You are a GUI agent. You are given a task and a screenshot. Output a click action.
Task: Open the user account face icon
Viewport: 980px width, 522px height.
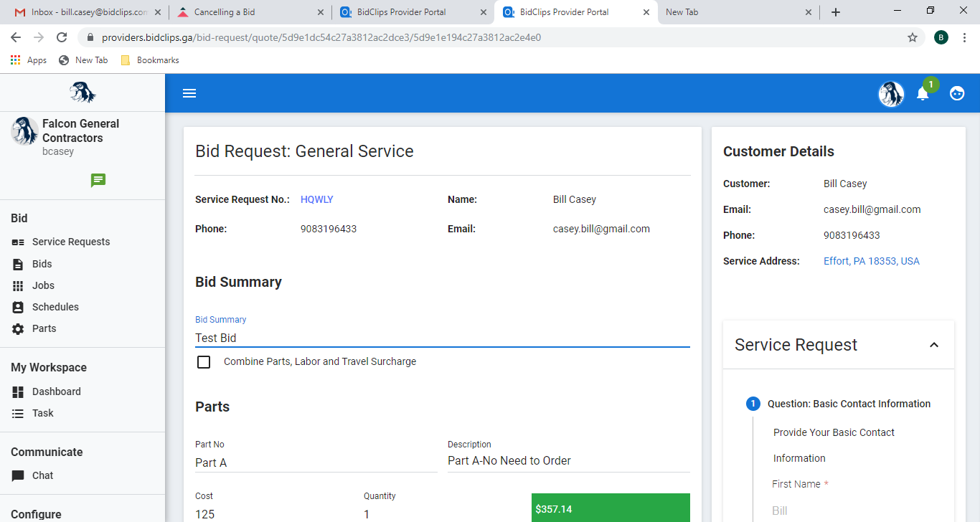(957, 93)
